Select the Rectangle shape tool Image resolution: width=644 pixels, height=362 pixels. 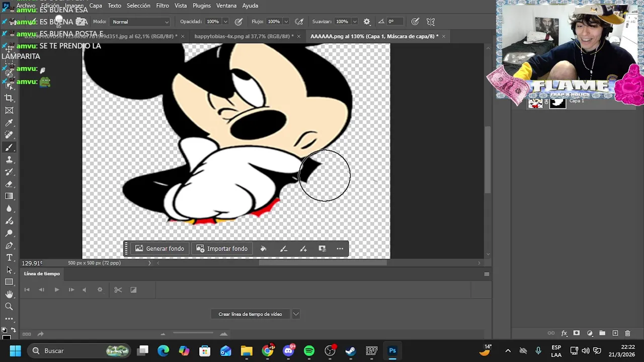9,282
